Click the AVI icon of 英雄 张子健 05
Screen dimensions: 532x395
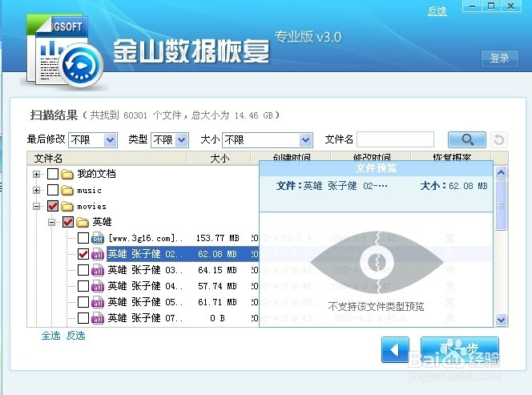click(x=98, y=302)
